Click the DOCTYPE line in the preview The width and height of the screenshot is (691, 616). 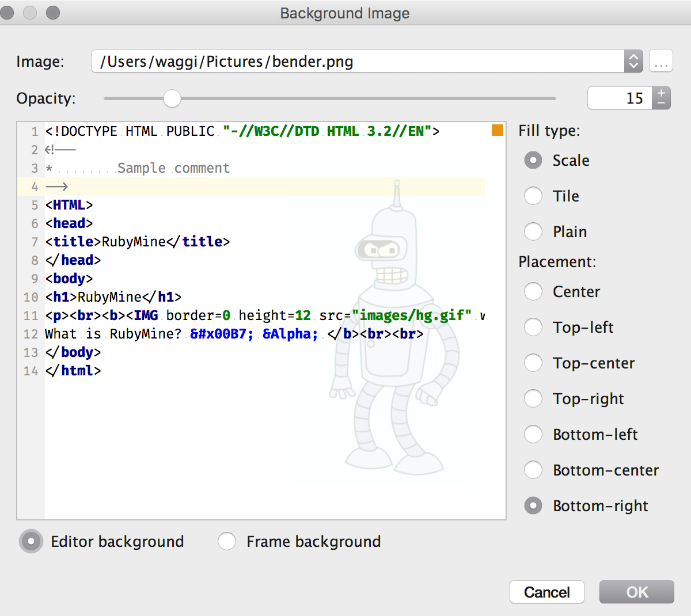[x=242, y=131]
